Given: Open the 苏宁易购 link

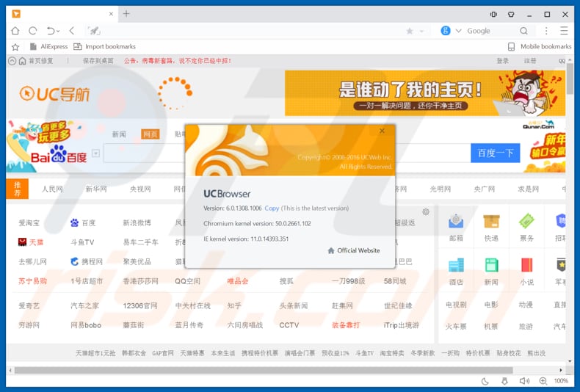Looking at the screenshot, I should pos(32,281).
